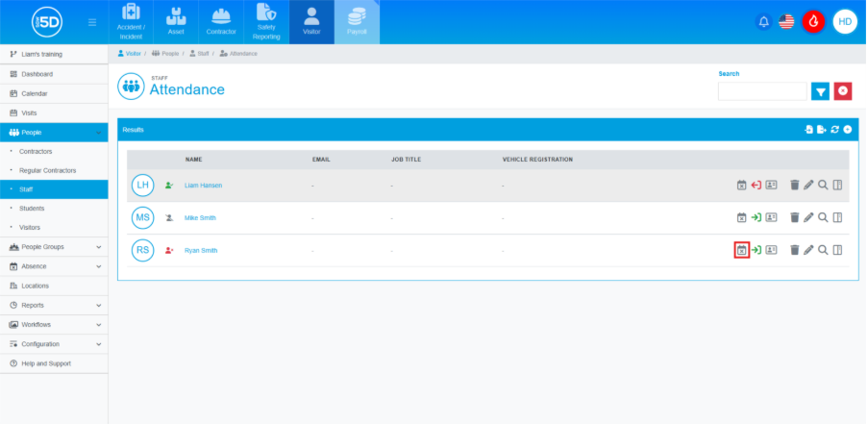Click the Search input field
868x424 pixels.
[x=761, y=91]
